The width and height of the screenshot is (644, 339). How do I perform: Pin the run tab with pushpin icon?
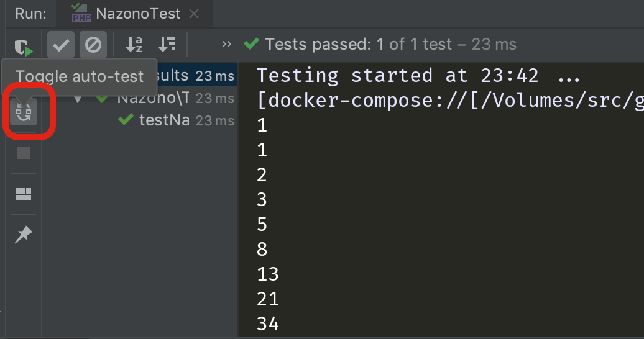pos(24,234)
